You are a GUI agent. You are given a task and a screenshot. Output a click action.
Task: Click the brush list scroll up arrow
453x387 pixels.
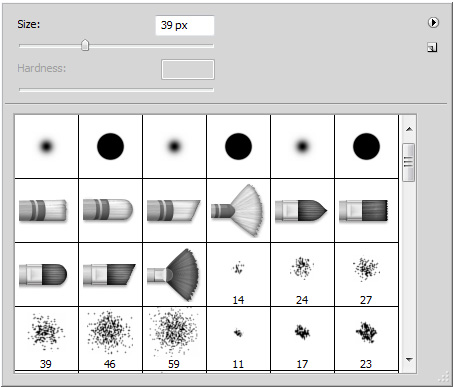(409, 129)
